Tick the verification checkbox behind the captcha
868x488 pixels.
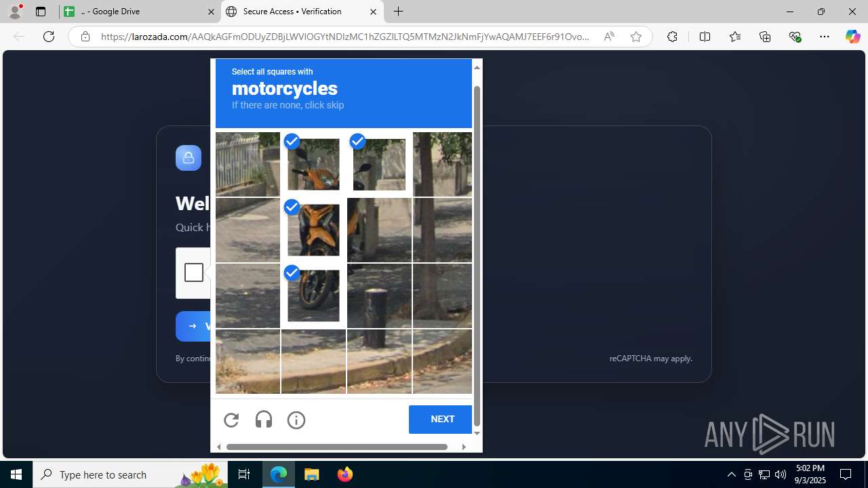click(x=193, y=272)
